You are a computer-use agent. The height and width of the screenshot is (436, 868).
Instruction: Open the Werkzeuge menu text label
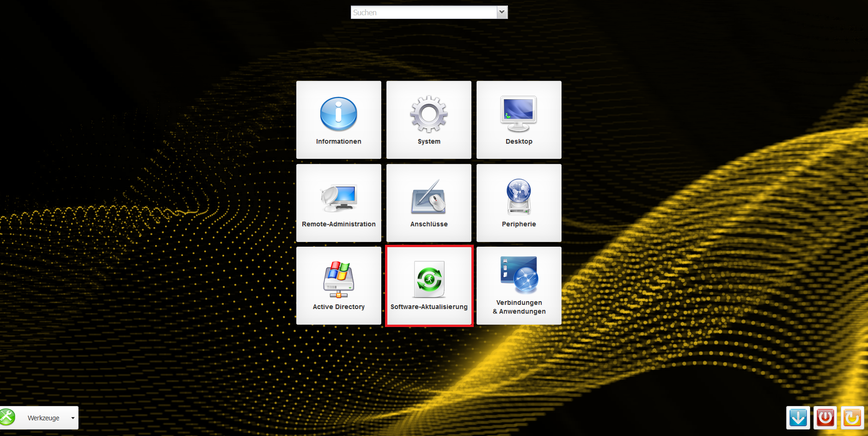[43, 418]
